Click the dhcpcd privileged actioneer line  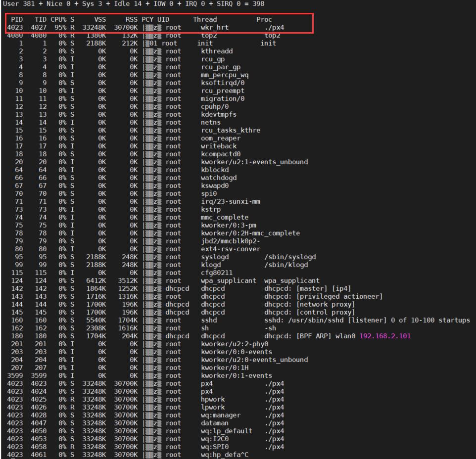pos(323,296)
